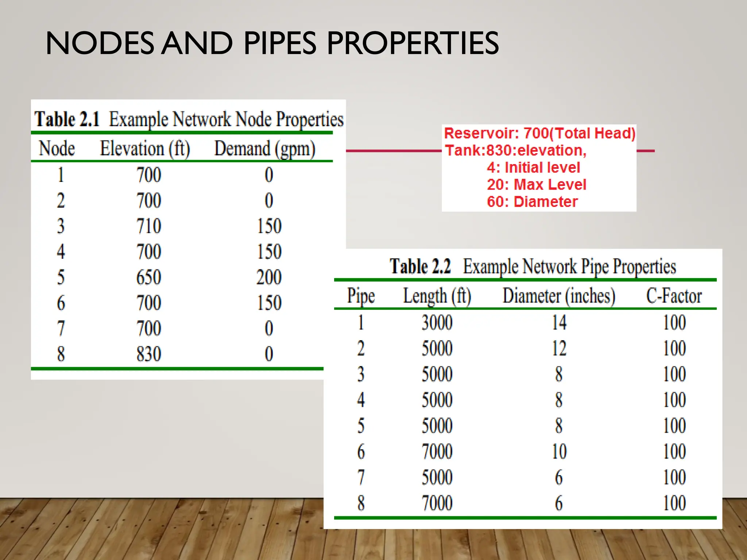Click elevation '700' in node 2 row
Viewport: 747px width, 560px height.
[x=149, y=201]
